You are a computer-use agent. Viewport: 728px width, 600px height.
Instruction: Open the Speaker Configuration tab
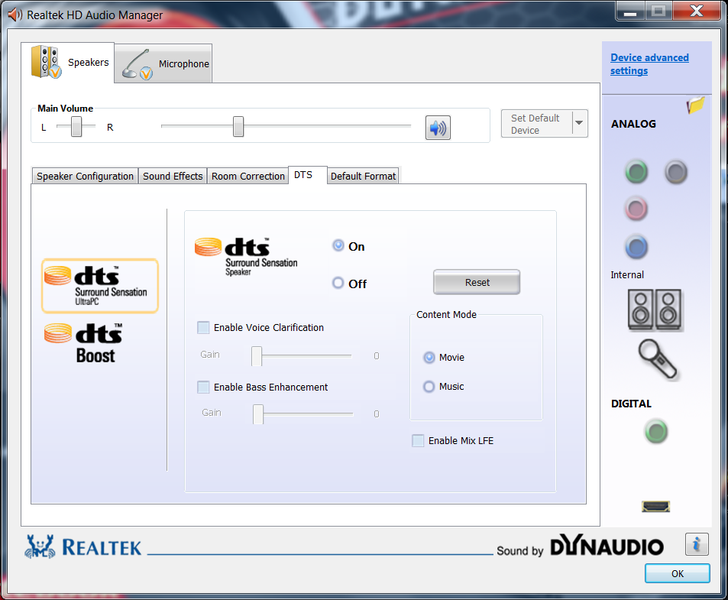85,176
